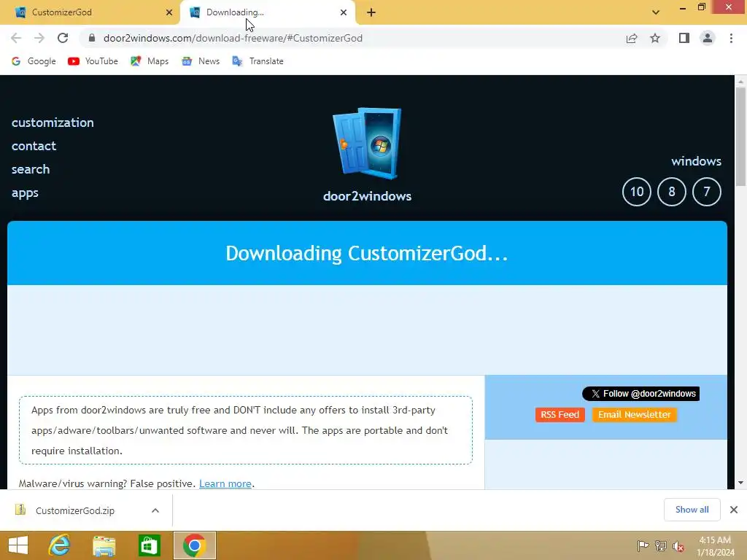Screen dimensions: 747x560
Task: Click the muted volume tray icon
Action: click(678, 545)
